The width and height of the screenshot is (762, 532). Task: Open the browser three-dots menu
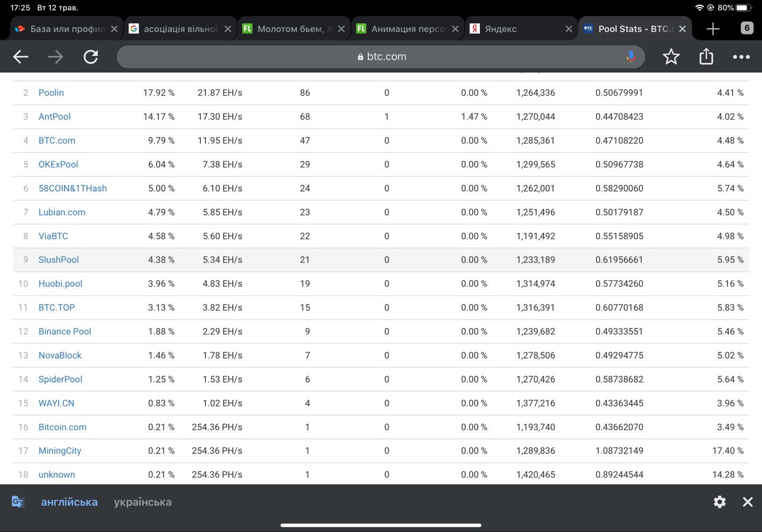(741, 57)
